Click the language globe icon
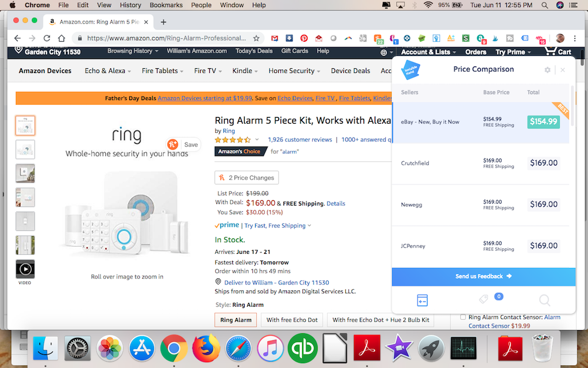 [x=383, y=52]
